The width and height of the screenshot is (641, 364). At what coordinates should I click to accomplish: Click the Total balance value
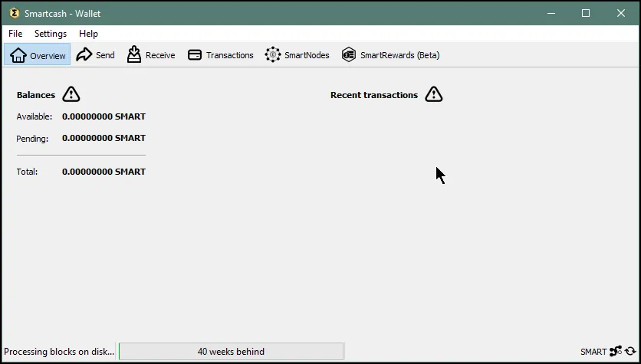104,172
